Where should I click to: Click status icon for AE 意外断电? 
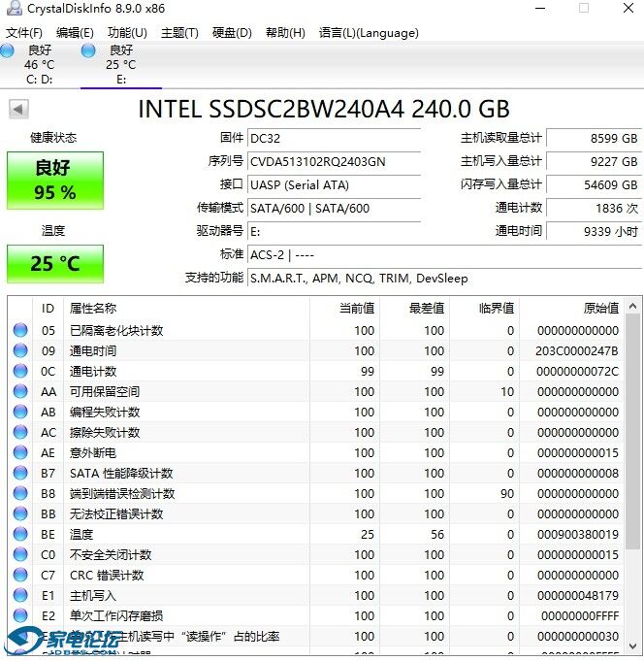click(20, 452)
